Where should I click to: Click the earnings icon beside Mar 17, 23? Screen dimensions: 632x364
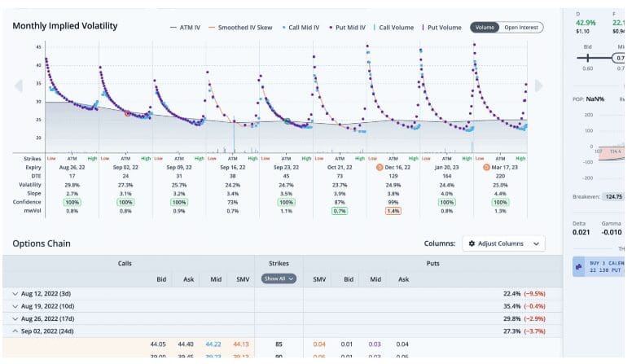click(486, 166)
